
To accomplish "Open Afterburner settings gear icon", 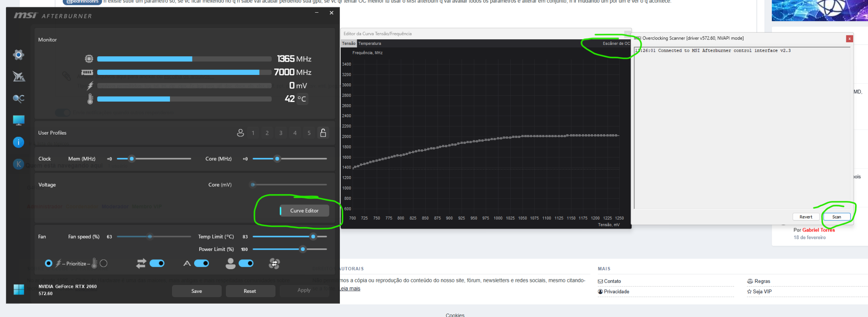I will point(18,55).
